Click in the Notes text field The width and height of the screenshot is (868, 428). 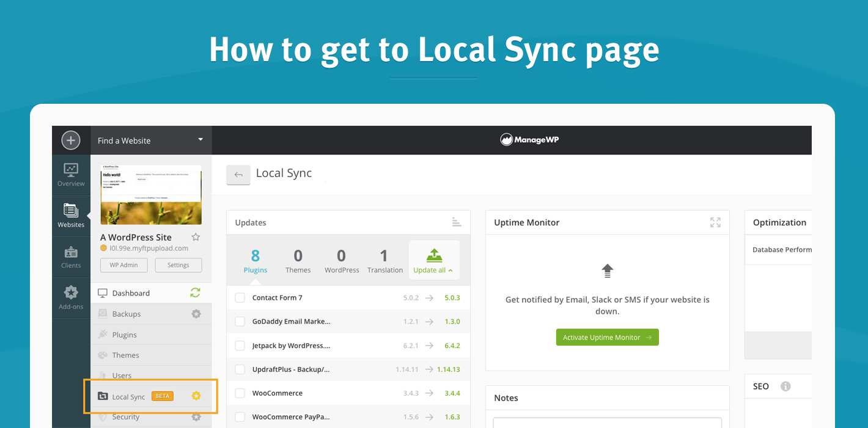pos(607,423)
